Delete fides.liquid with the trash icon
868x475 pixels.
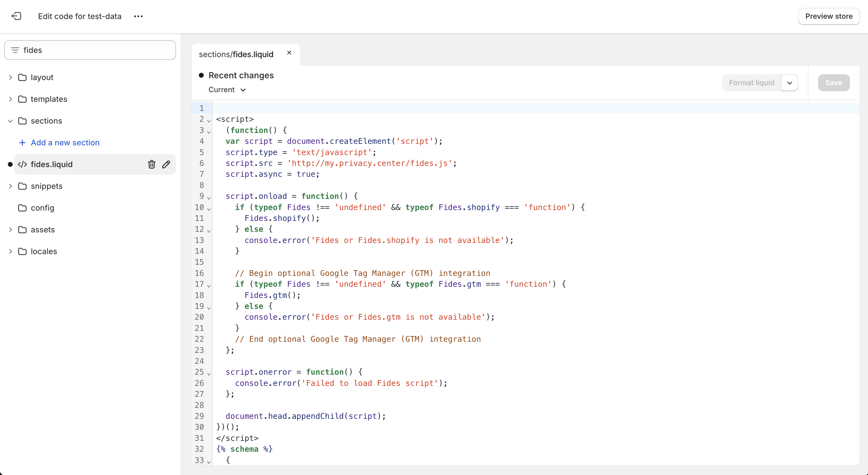tap(152, 164)
